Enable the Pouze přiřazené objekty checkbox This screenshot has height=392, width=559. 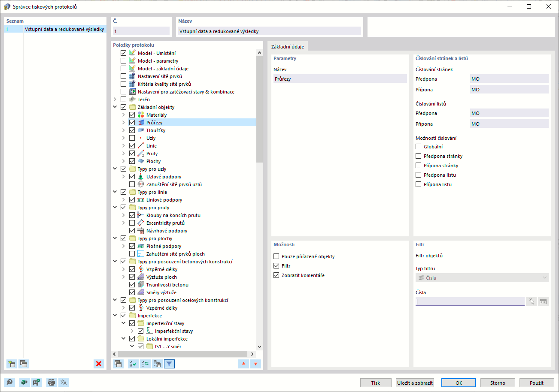[x=276, y=256]
